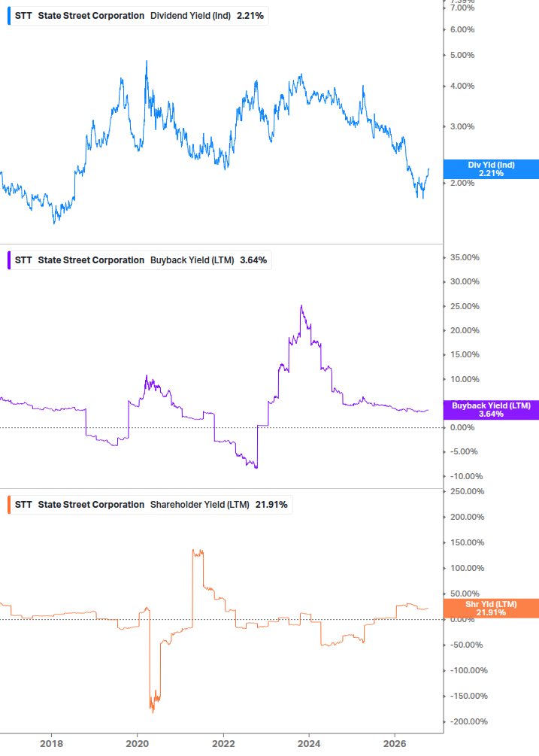
Task: Click the 2018 label on the time axis
Action: pos(52,744)
